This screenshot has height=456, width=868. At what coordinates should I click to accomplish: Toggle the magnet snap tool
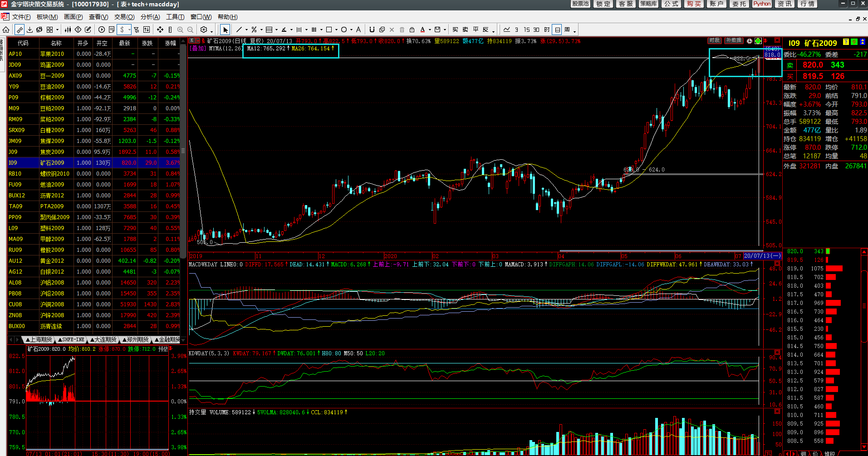click(x=372, y=29)
